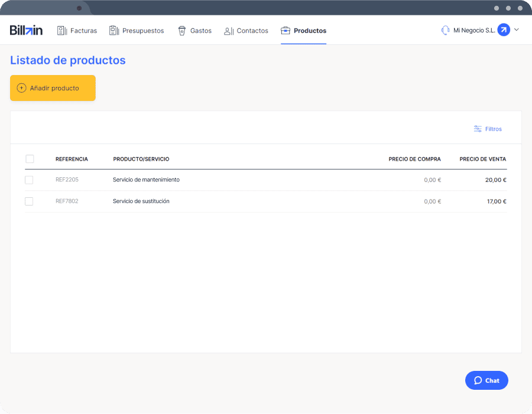
Task: Open the Facturas invoices icon
Action: [x=61, y=31]
